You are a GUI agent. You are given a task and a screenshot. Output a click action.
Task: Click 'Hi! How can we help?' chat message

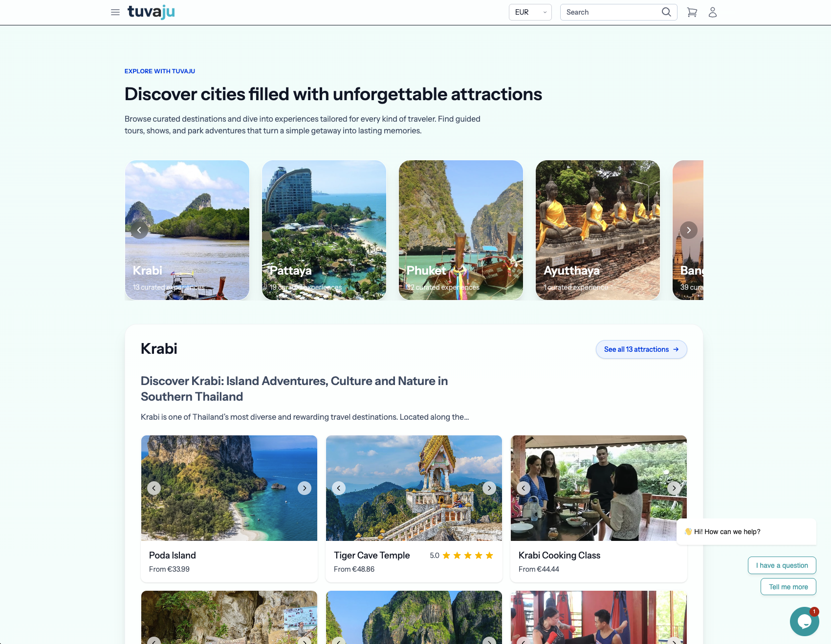click(746, 532)
